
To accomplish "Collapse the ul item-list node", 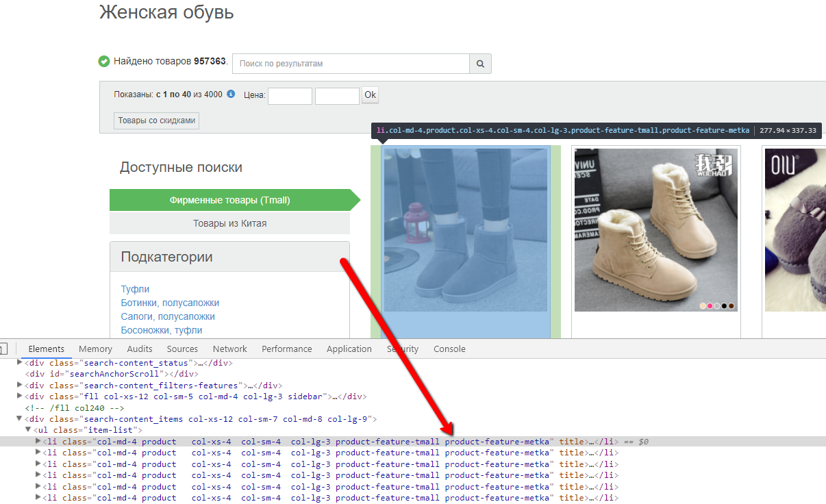I will tap(29, 430).
